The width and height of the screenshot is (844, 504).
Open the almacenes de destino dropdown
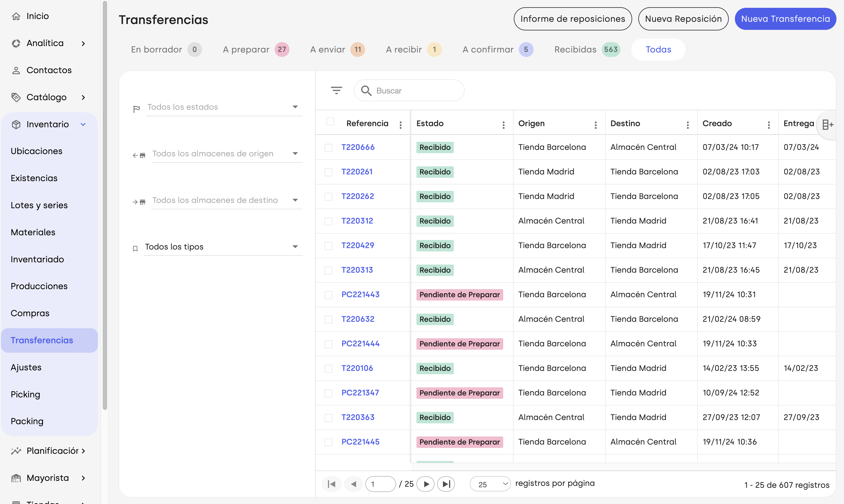pyautogui.click(x=227, y=200)
